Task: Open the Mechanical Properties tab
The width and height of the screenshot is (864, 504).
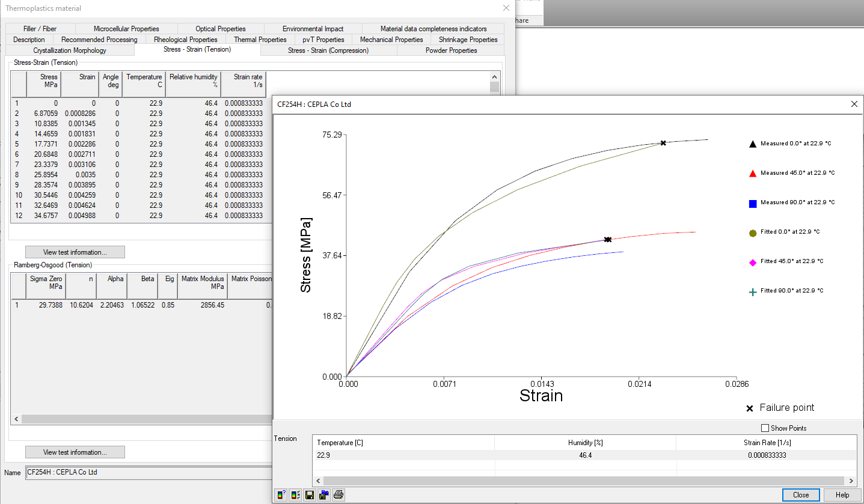Action: (391, 40)
